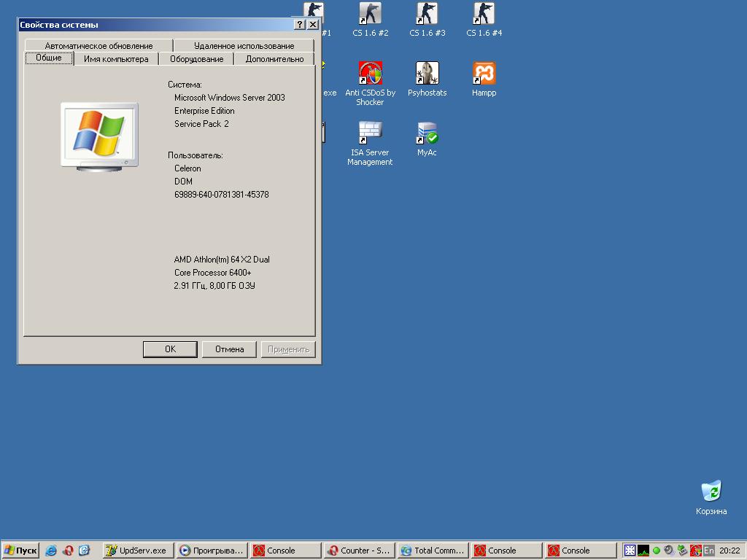The width and height of the screenshot is (747, 560).
Task: Switch to UpdServ.exe taskbar window
Action: click(138, 551)
